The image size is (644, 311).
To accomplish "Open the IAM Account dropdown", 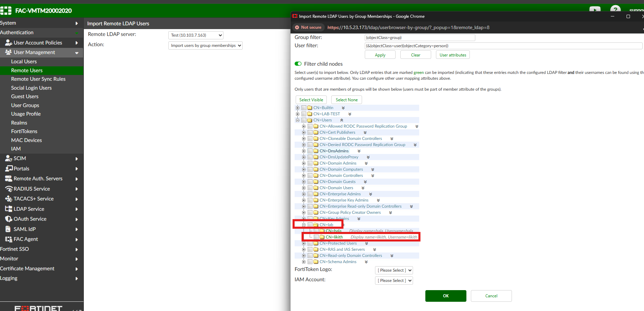I will [394, 281].
